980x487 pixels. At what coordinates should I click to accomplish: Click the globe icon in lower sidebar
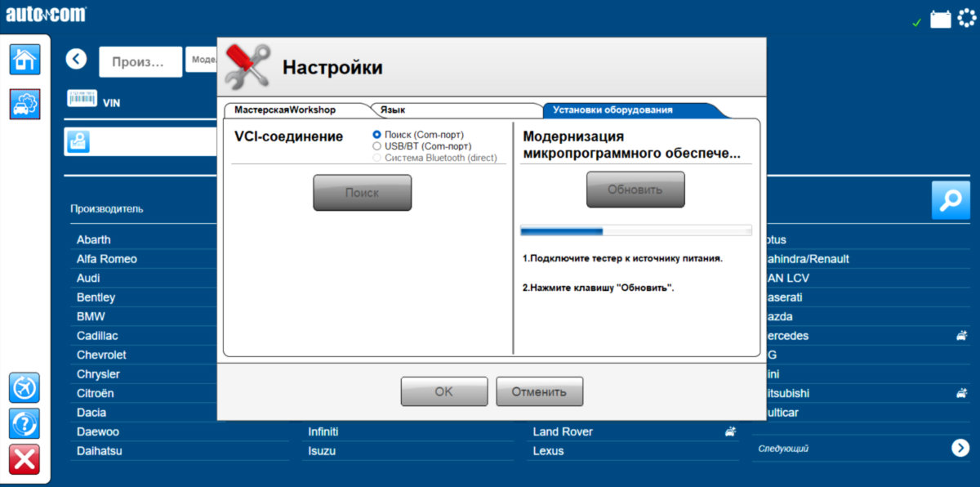point(24,387)
